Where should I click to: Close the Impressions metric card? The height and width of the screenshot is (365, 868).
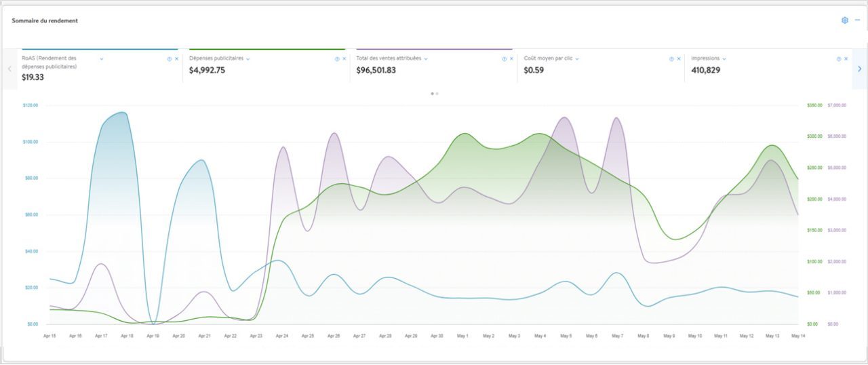846,59
